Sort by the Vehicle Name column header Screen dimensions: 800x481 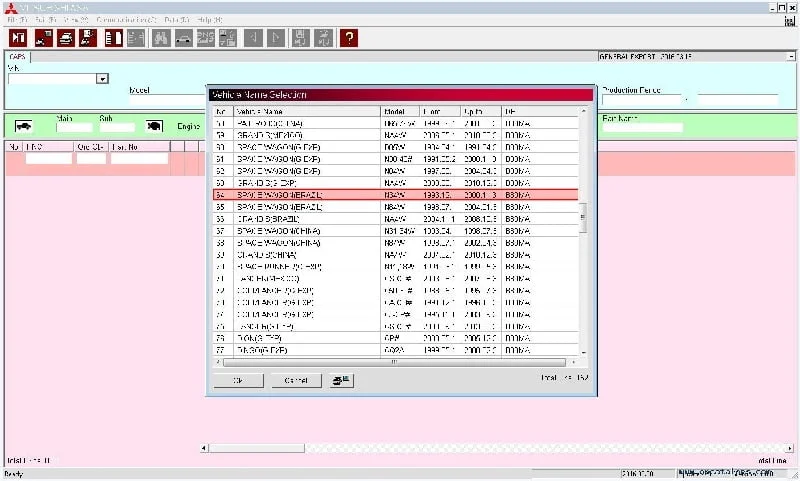tap(307, 111)
